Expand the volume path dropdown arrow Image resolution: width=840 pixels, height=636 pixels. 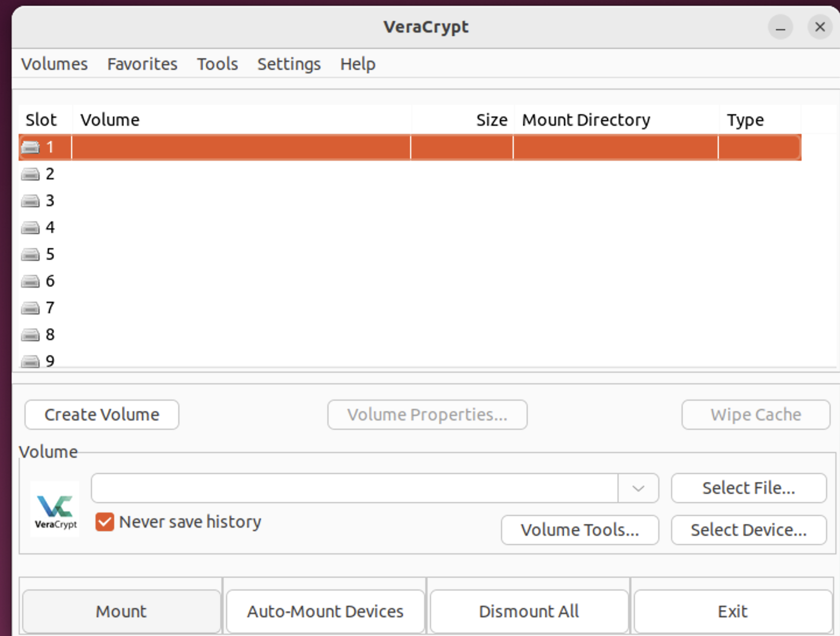point(638,488)
